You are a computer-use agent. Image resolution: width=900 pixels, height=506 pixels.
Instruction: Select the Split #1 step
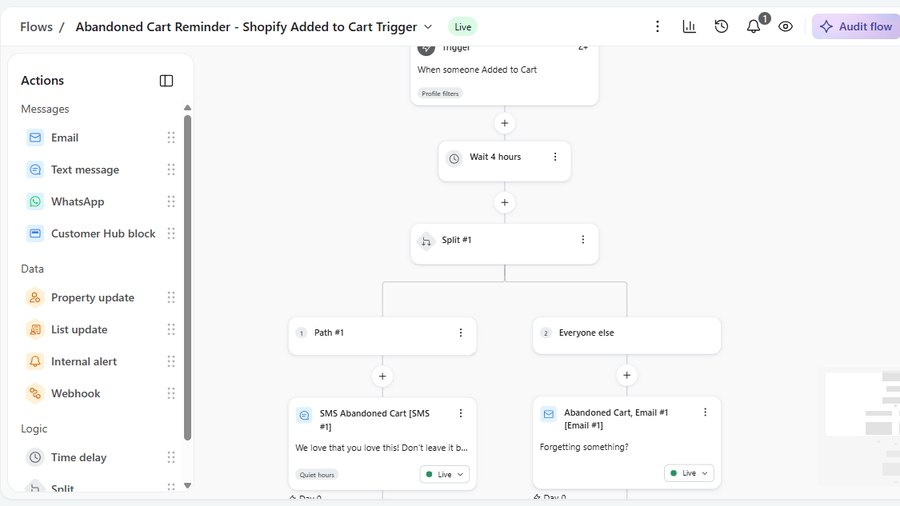[x=505, y=244]
